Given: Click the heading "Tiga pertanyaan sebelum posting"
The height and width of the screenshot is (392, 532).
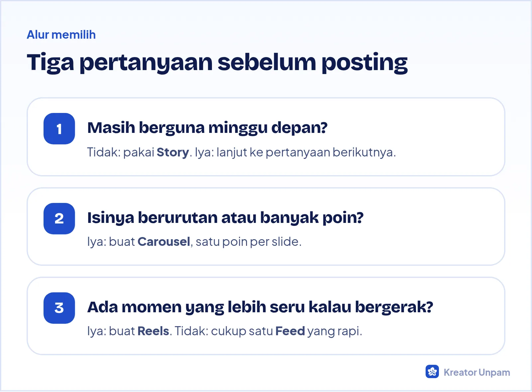Looking at the screenshot, I should click(x=217, y=63).
